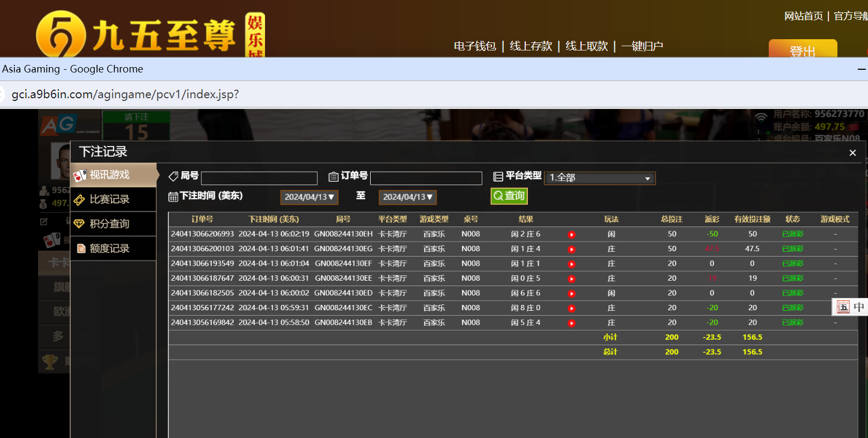Focus the 局号 input field
868x438 pixels.
(x=259, y=178)
